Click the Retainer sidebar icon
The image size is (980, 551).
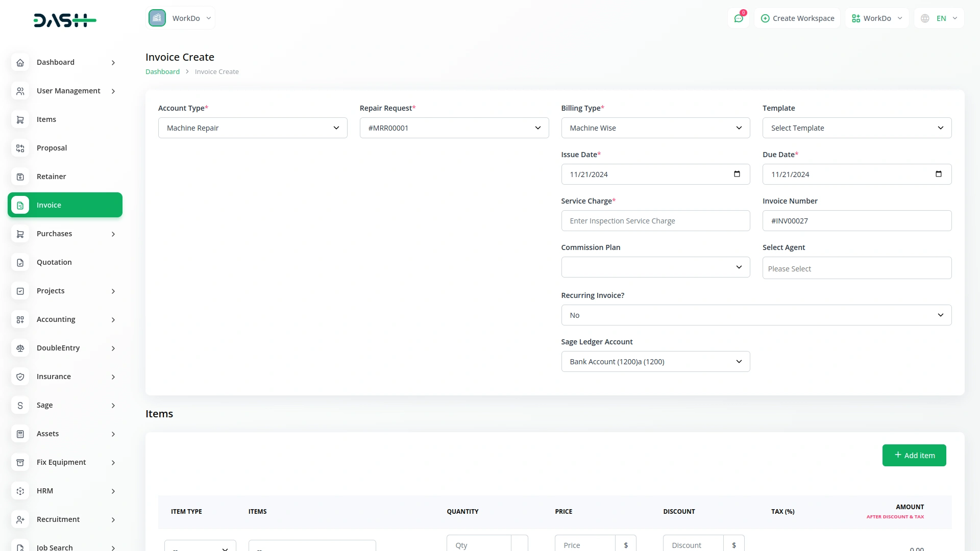click(x=20, y=177)
